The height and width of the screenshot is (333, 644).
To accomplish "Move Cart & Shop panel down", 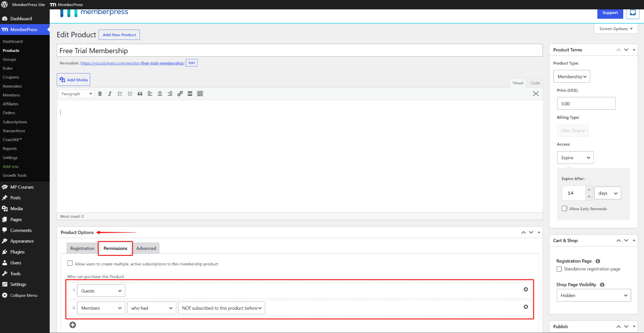I will tap(626, 241).
